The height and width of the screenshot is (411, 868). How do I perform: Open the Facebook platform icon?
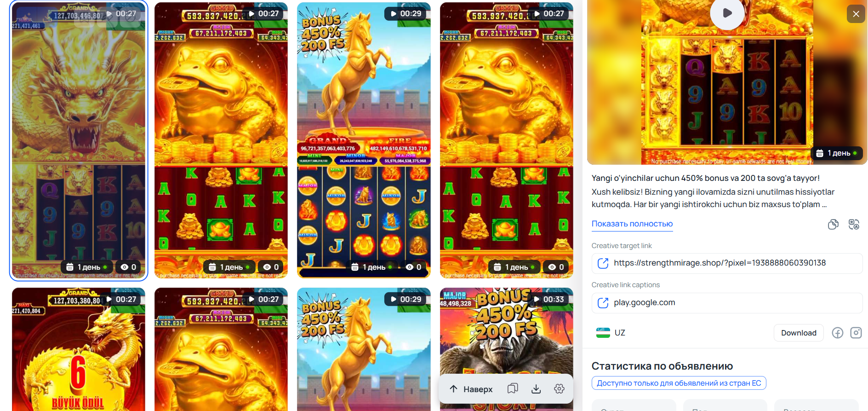pyautogui.click(x=838, y=333)
